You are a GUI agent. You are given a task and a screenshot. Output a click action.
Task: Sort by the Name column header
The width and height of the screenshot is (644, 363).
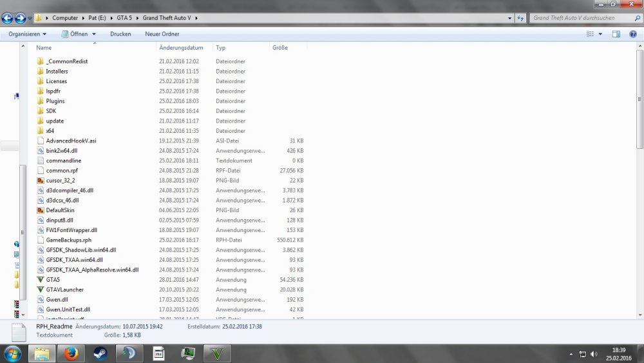click(x=95, y=48)
